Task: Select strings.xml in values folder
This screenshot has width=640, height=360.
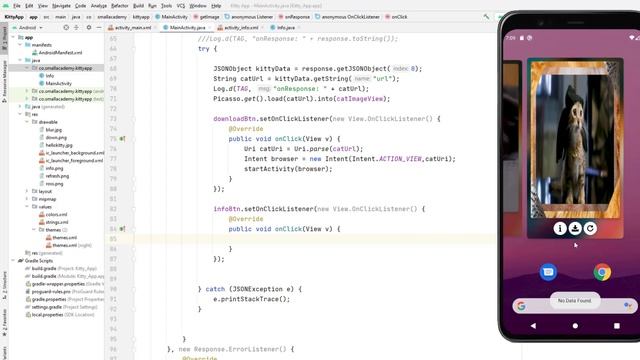Action: click(53, 222)
